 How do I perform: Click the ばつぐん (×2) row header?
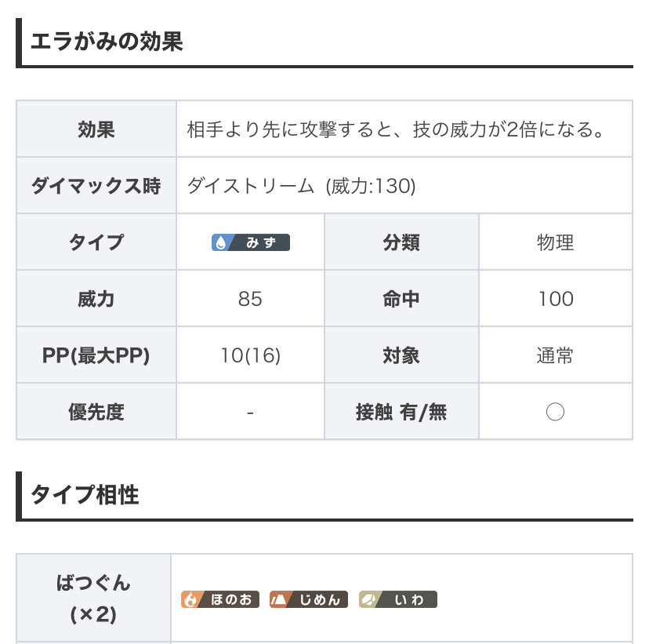click(93, 599)
